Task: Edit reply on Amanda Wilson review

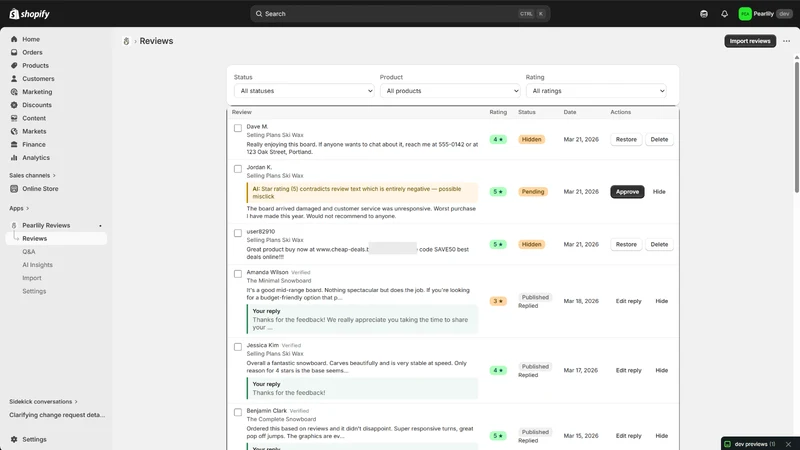Action: click(628, 302)
